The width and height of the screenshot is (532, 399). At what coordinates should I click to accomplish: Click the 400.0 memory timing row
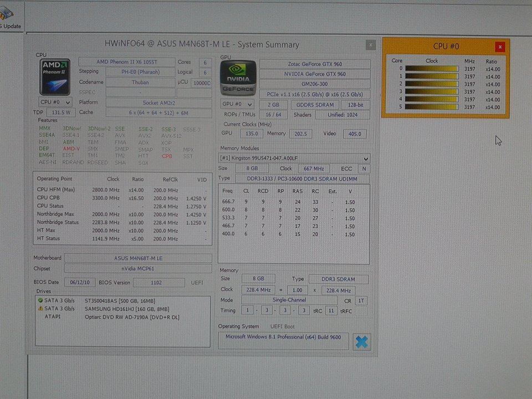coord(294,234)
